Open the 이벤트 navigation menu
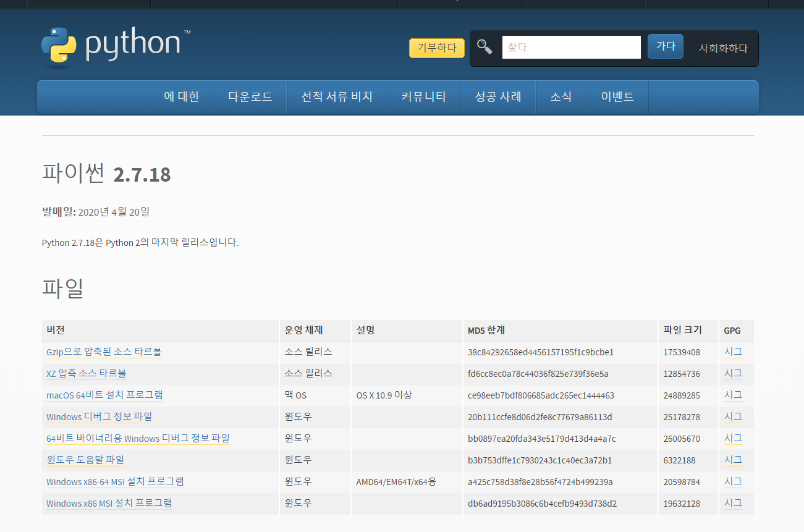The height and width of the screenshot is (532, 804). tap(617, 97)
